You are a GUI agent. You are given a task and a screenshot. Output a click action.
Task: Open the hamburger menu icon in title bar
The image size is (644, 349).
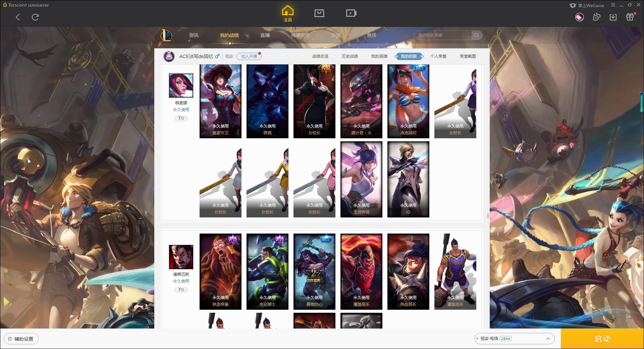[613, 5]
